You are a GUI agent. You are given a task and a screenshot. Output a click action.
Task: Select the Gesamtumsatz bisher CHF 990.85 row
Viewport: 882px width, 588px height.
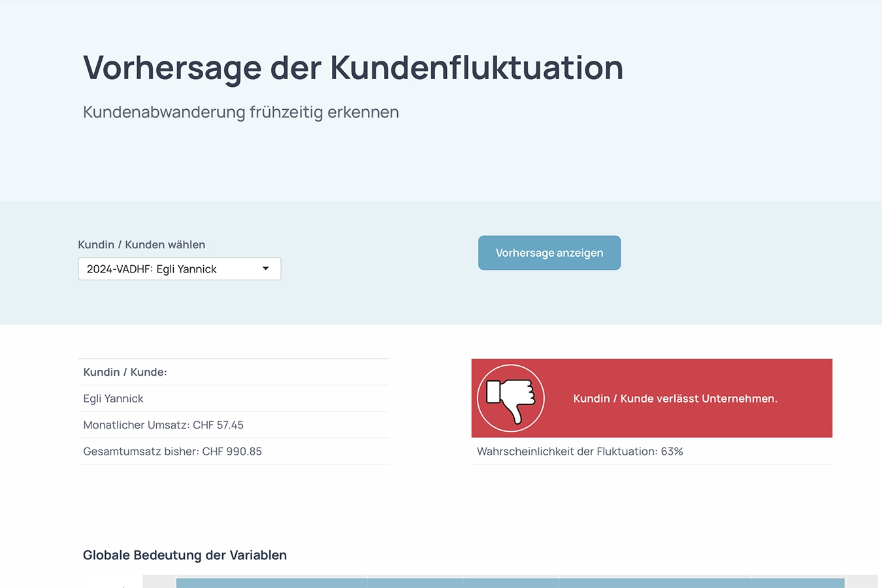click(172, 451)
